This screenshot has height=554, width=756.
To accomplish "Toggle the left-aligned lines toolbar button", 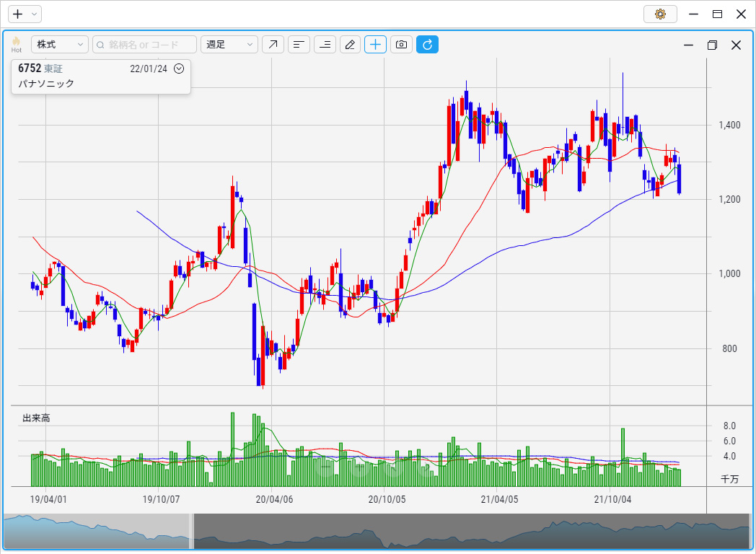I will 299,44.
